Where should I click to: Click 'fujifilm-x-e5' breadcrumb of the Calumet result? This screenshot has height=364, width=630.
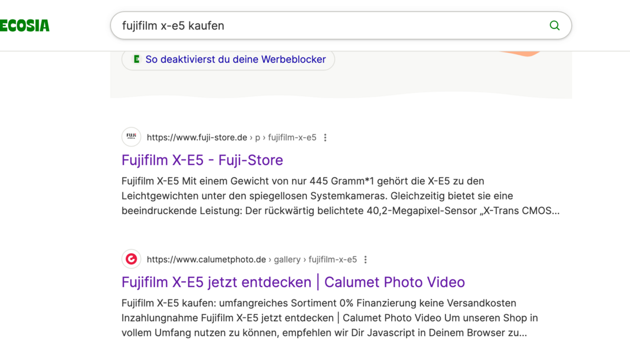click(332, 260)
